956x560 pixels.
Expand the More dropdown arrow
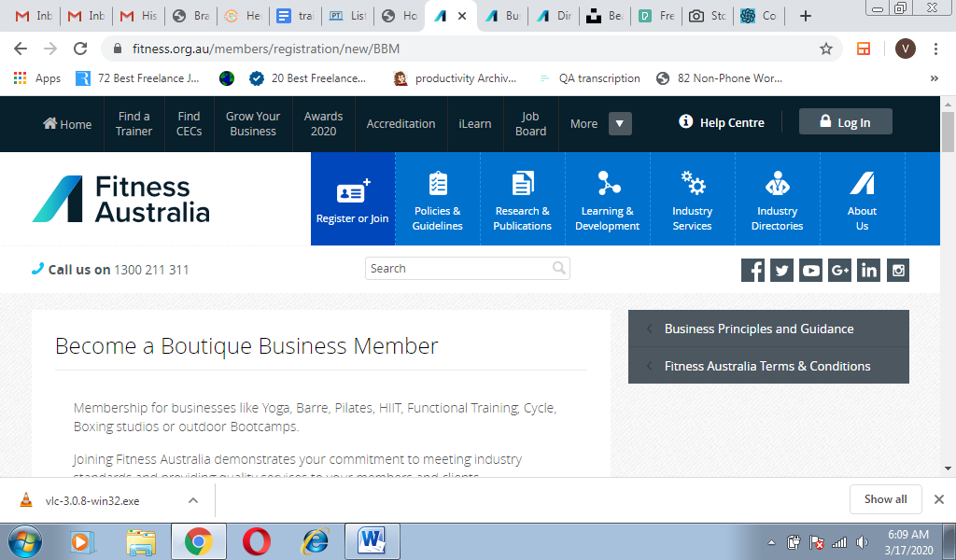620,124
